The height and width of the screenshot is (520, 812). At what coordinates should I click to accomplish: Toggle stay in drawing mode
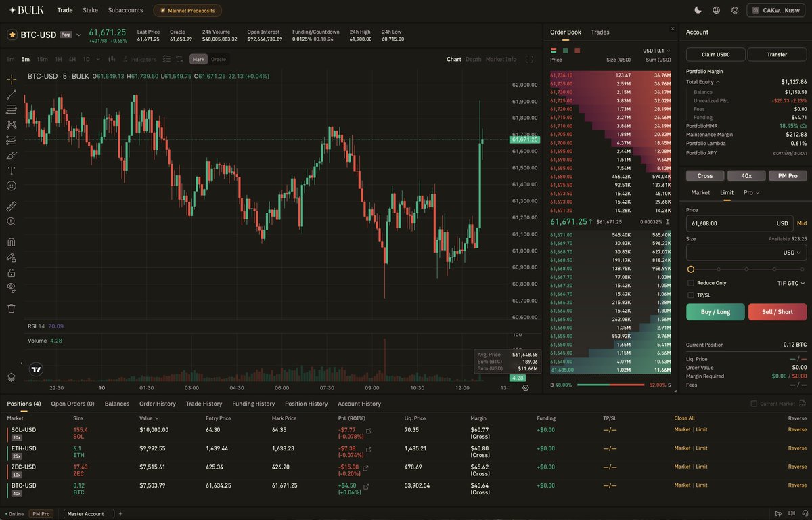[x=11, y=257]
